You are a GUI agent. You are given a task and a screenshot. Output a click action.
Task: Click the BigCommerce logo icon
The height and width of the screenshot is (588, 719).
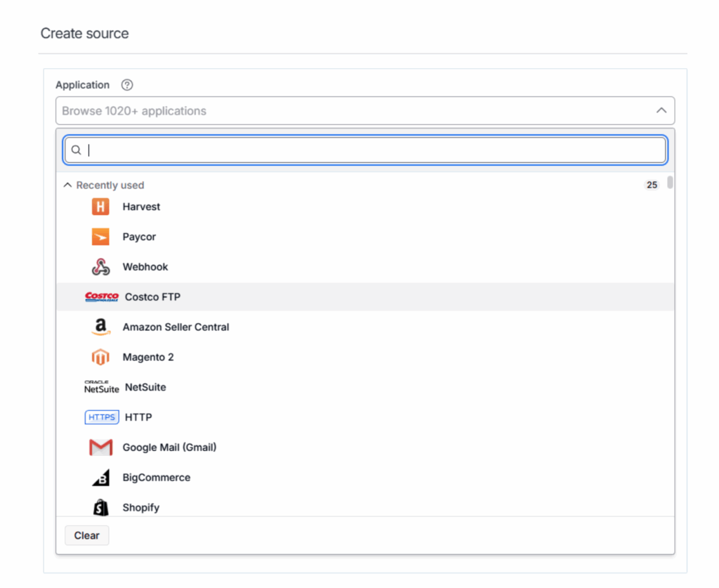[100, 478]
